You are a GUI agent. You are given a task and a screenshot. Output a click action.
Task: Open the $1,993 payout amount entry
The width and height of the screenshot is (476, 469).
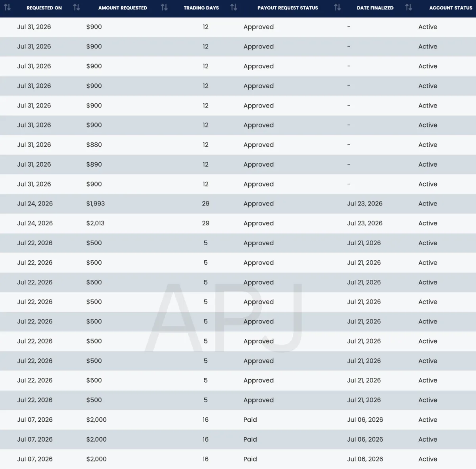coord(96,204)
